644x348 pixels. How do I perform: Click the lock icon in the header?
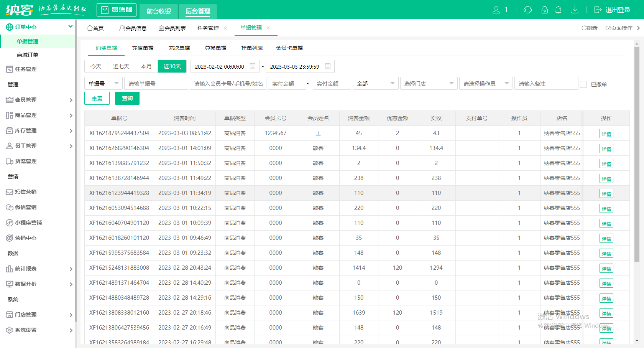(x=545, y=10)
